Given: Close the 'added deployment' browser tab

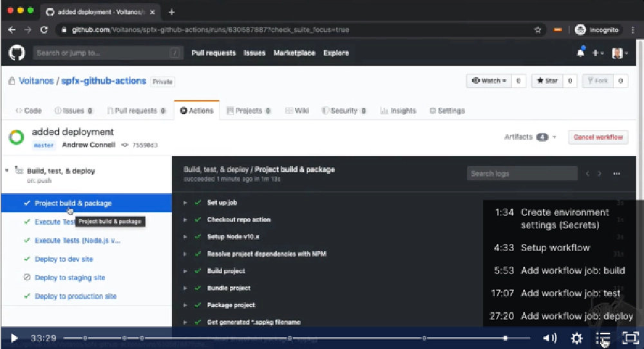Looking at the screenshot, I should click(153, 12).
